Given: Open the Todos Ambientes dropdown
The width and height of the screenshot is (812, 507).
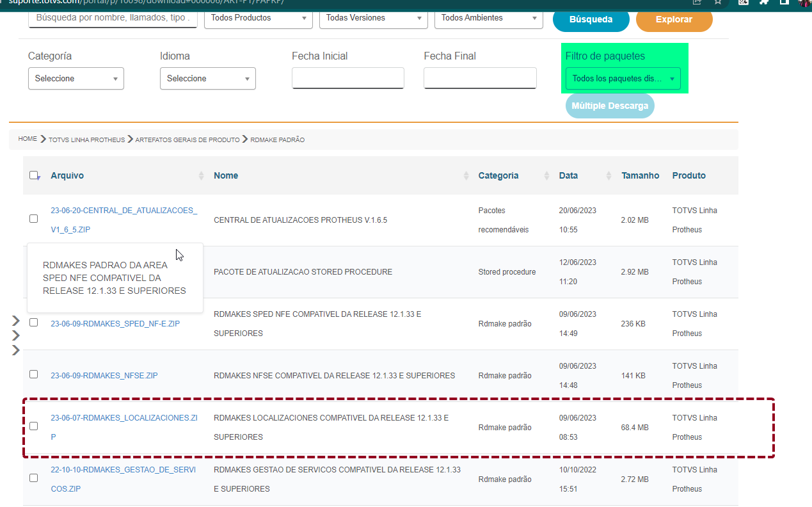Looking at the screenshot, I should (489, 18).
